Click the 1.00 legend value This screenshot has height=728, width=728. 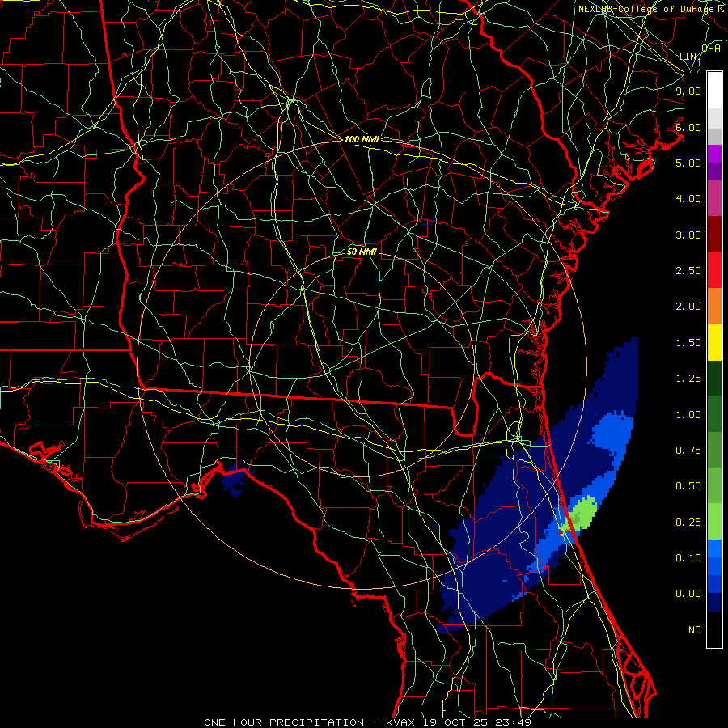click(x=688, y=415)
